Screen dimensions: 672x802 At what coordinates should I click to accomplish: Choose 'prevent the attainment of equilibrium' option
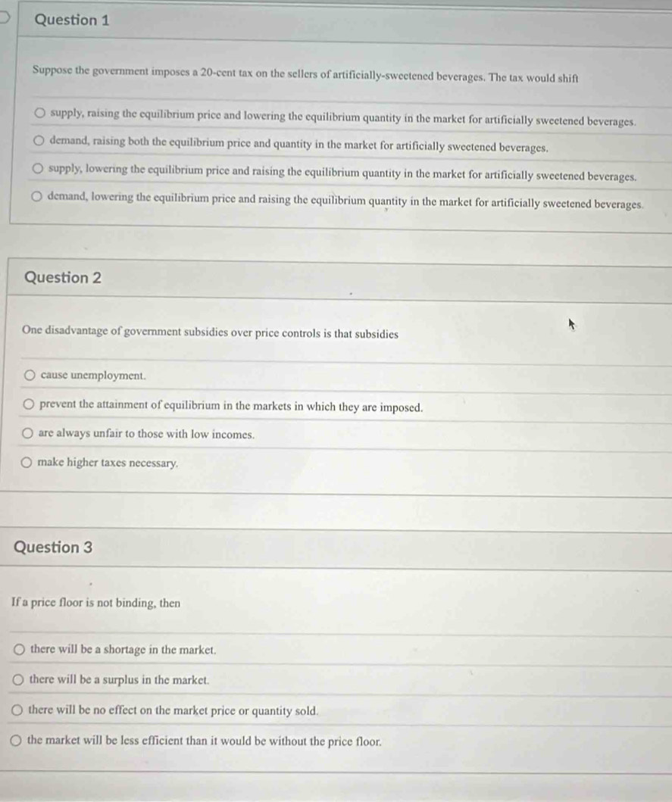(28, 406)
